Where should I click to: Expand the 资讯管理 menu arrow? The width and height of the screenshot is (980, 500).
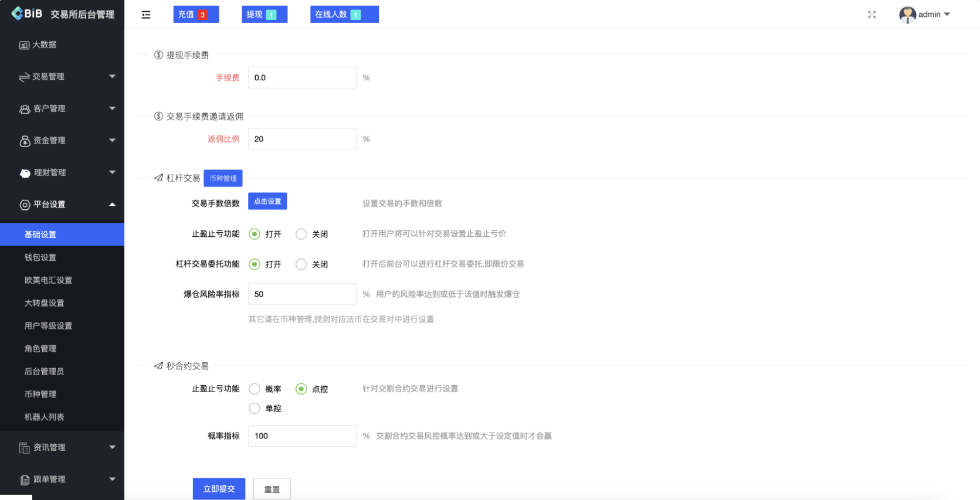pos(112,447)
